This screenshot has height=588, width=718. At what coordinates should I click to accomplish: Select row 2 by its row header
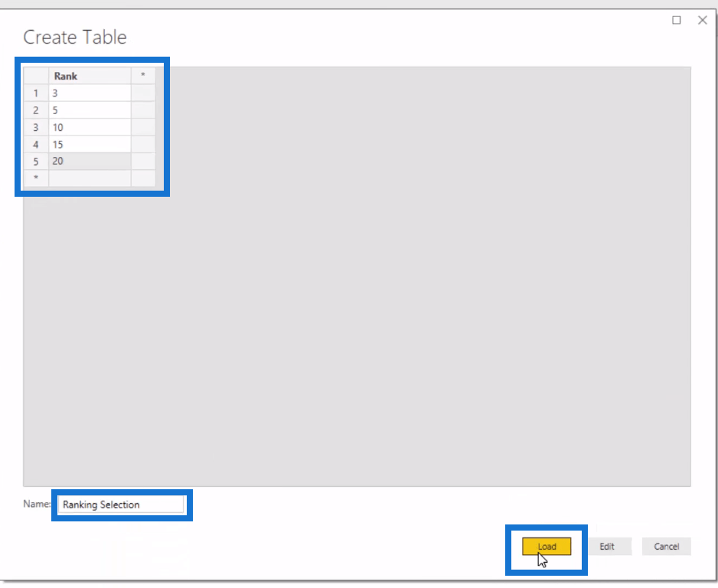point(36,110)
